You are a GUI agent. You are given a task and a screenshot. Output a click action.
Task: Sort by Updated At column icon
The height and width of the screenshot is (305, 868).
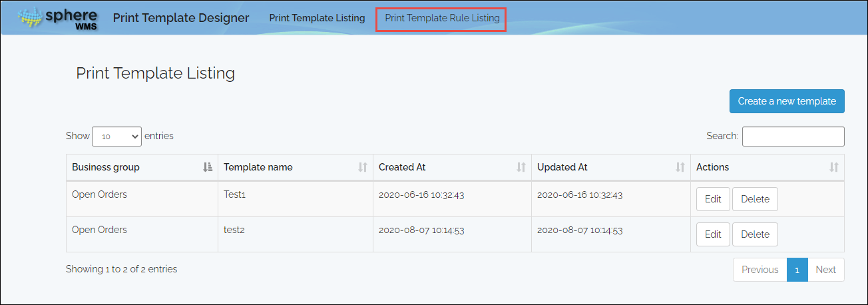tap(680, 167)
